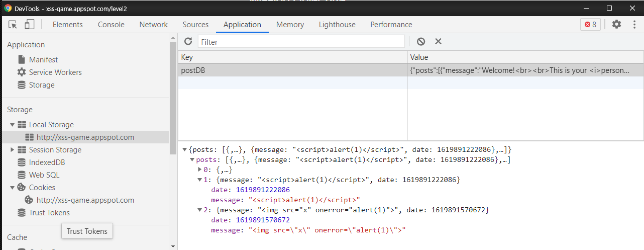Click the img onerror message string
644x250 pixels.
click(x=327, y=230)
